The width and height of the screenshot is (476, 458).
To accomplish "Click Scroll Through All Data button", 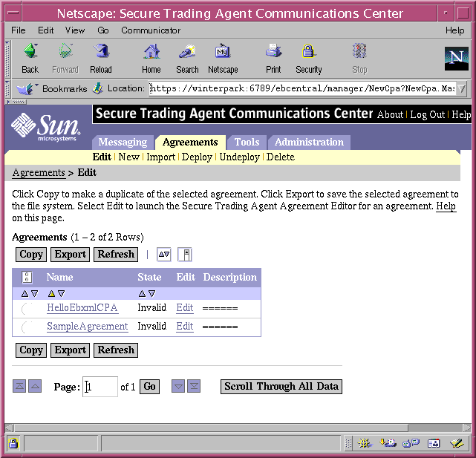I will tap(281, 387).
